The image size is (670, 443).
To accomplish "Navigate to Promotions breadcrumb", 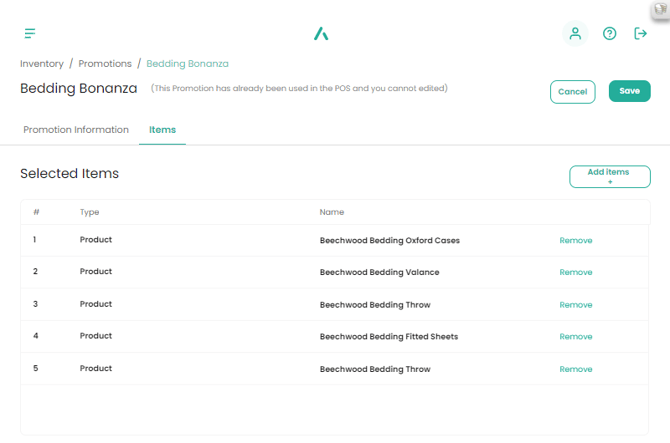I will (x=105, y=64).
